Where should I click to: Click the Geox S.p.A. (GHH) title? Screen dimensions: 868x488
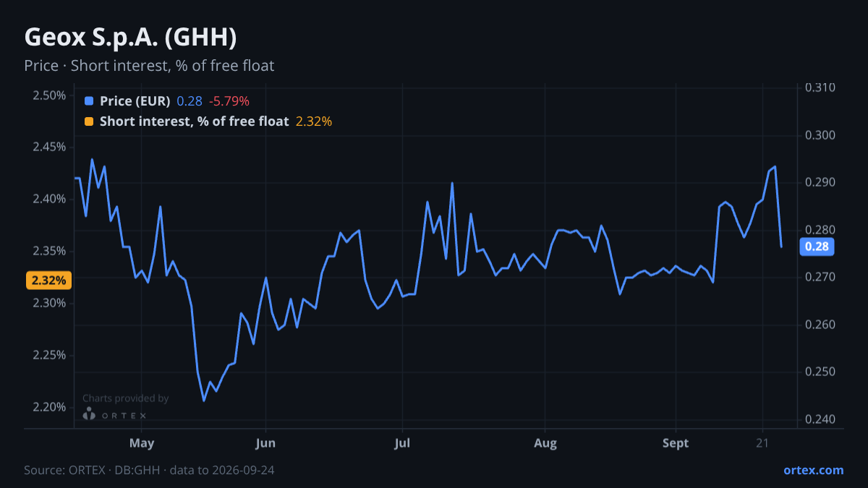(x=131, y=37)
